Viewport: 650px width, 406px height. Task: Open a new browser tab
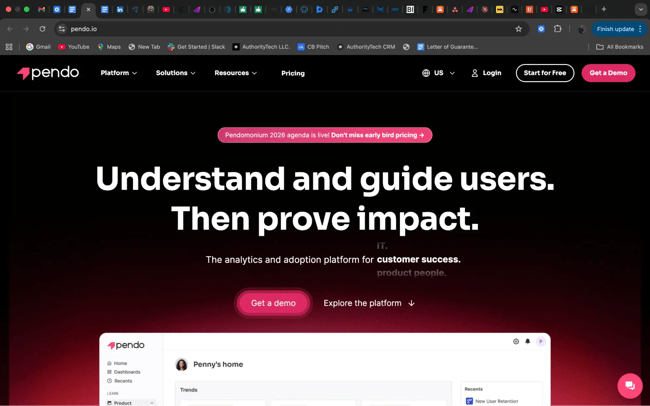(x=604, y=9)
